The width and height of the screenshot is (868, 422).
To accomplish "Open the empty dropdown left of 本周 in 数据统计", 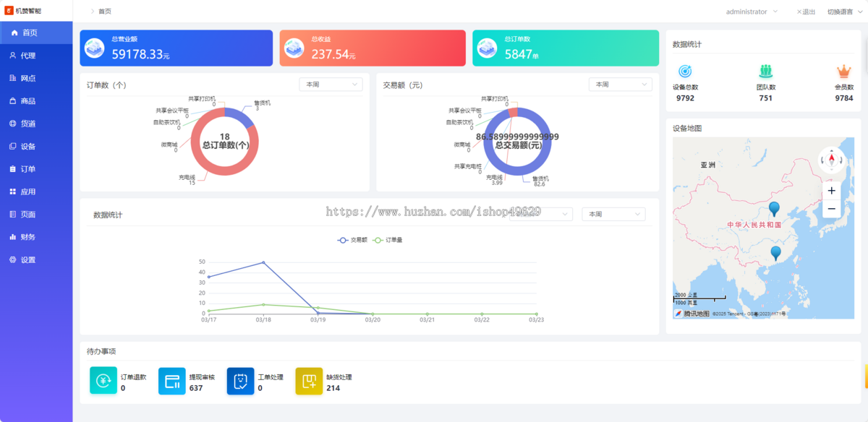I will tap(540, 215).
